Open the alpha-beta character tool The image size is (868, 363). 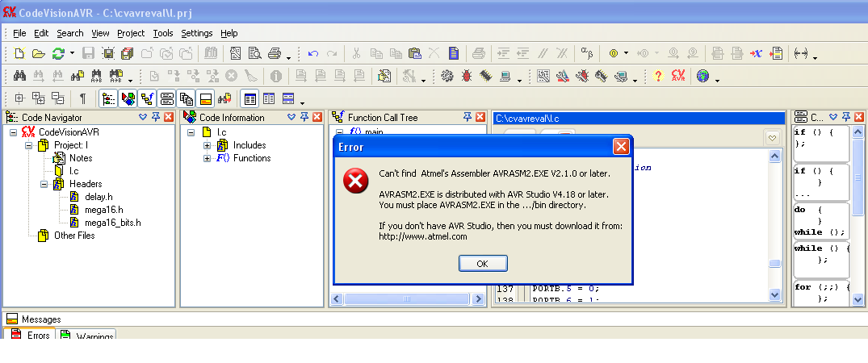(x=587, y=54)
